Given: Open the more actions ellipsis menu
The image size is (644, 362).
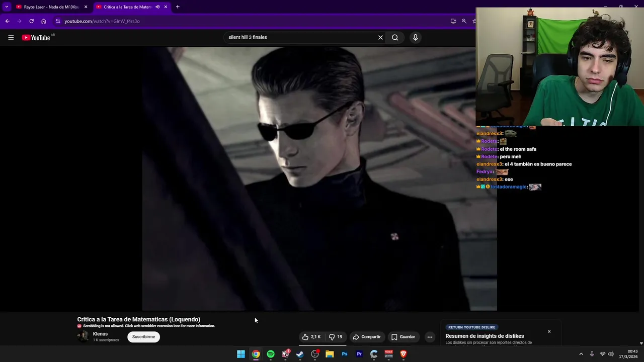Looking at the screenshot, I should (430, 337).
